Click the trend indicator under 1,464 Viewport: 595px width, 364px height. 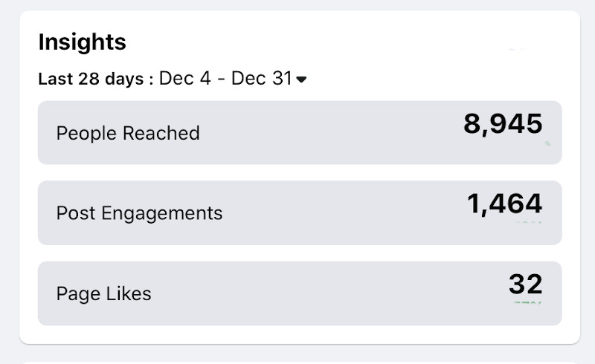528,222
